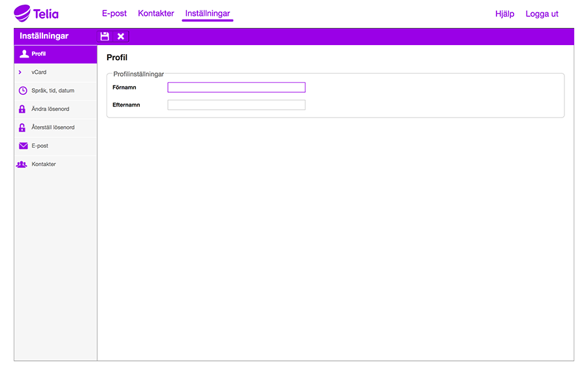Open the Hjälp link
Image resolution: width=588 pixels, height=368 pixels.
pyautogui.click(x=504, y=14)
